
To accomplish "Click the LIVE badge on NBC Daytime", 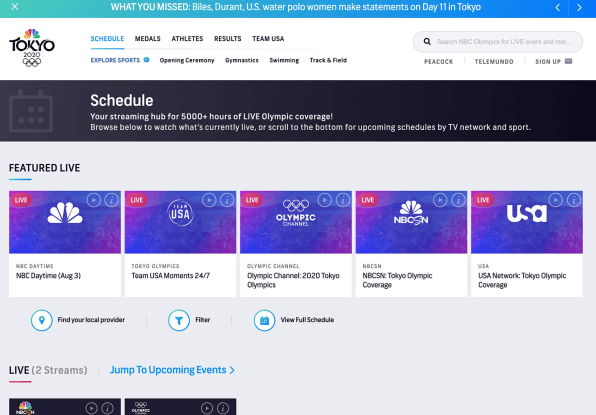I will click(x=21, y=200).
